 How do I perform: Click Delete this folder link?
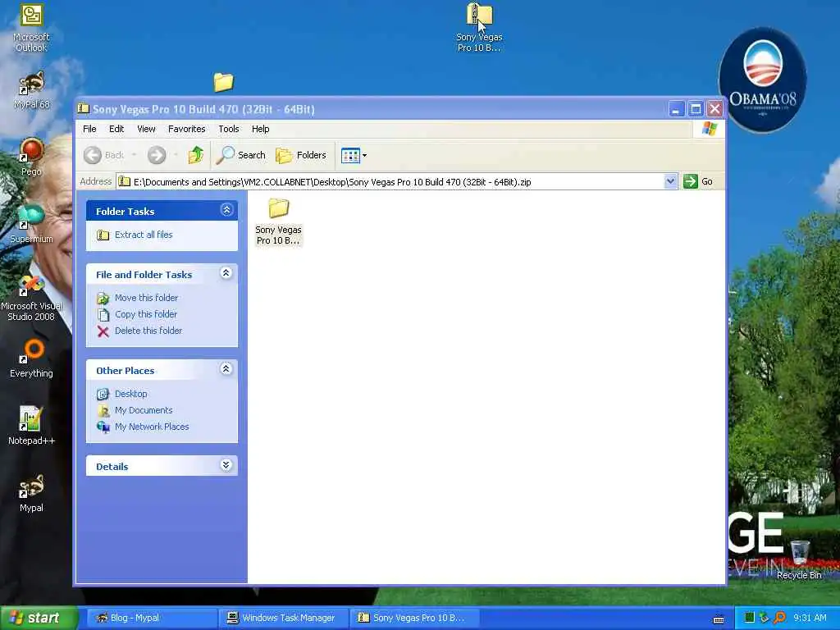pos(148,331)
